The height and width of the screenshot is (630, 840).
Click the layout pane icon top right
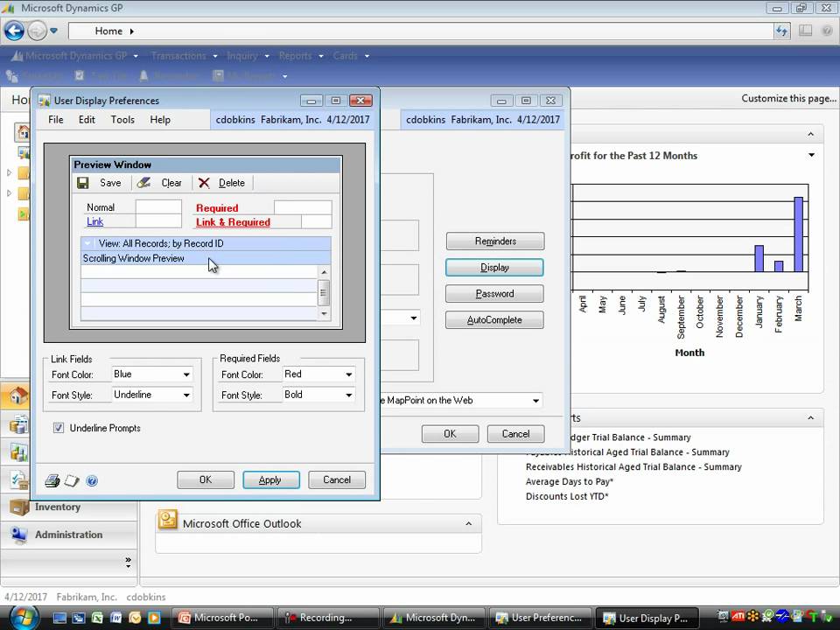[805, 31]
